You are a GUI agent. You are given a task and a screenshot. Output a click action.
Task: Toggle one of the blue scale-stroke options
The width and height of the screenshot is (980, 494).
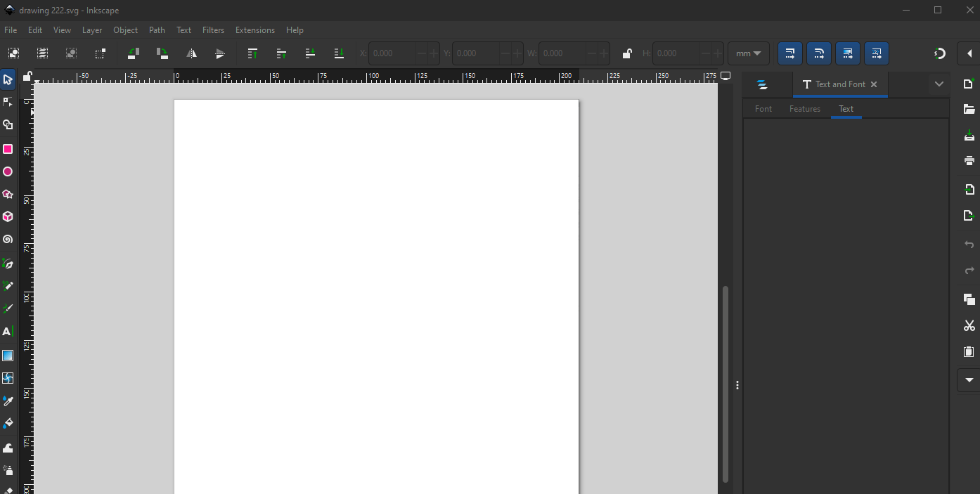pos(790,53)
